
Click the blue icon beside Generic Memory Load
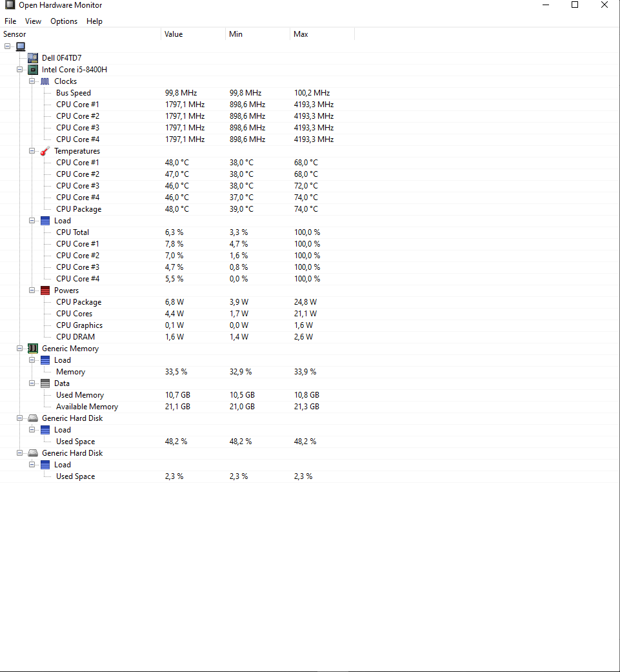pyautogui.click(x=45, y=360)
